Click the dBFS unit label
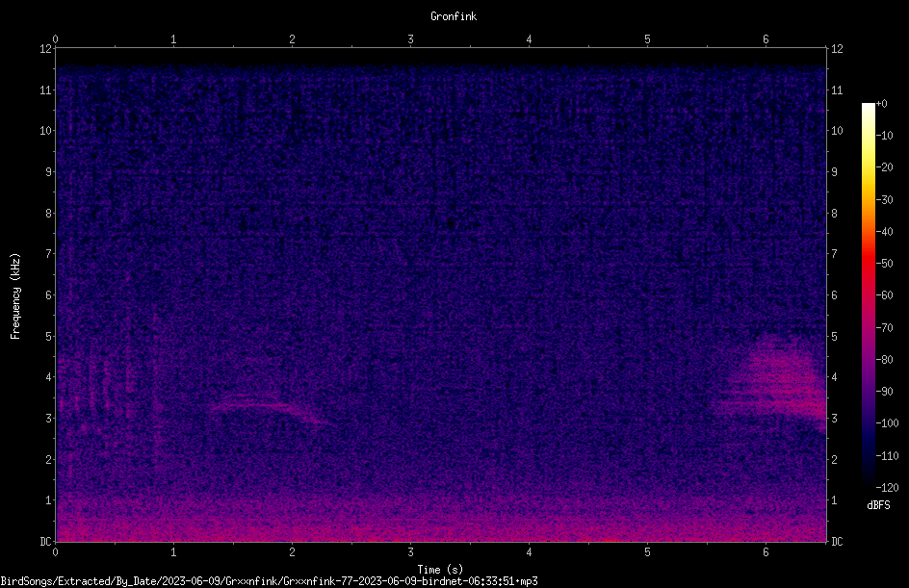Viewport: 909px width, 588px height. [878, 505]
